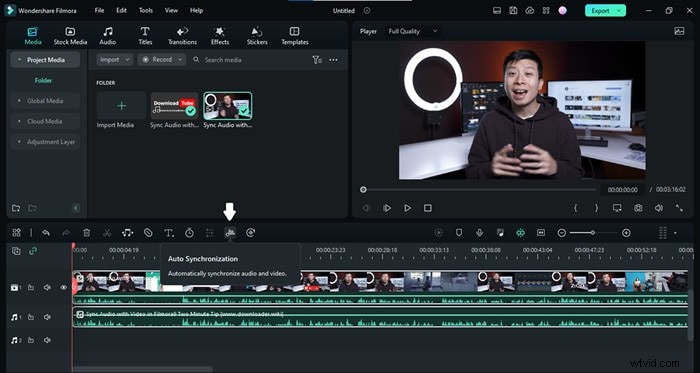Image resolution: width=700 pixels, height=373 pixels.
Task: Switch to the Effects tab
Action: point(220,36)
